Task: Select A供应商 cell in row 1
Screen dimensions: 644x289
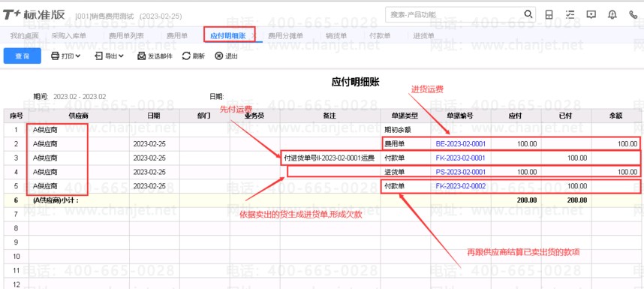Action: tap(79, 130)
